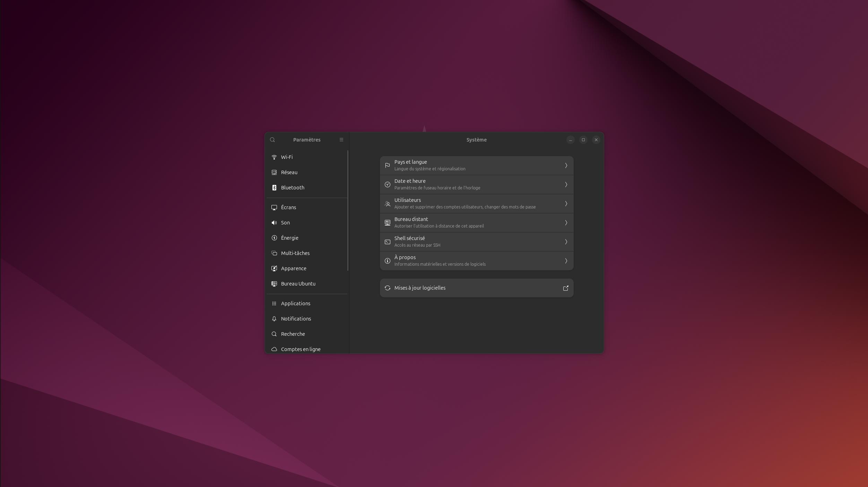Open Mises à jour logicielles
Screen dimensions: 868x487
click(420, 288)
